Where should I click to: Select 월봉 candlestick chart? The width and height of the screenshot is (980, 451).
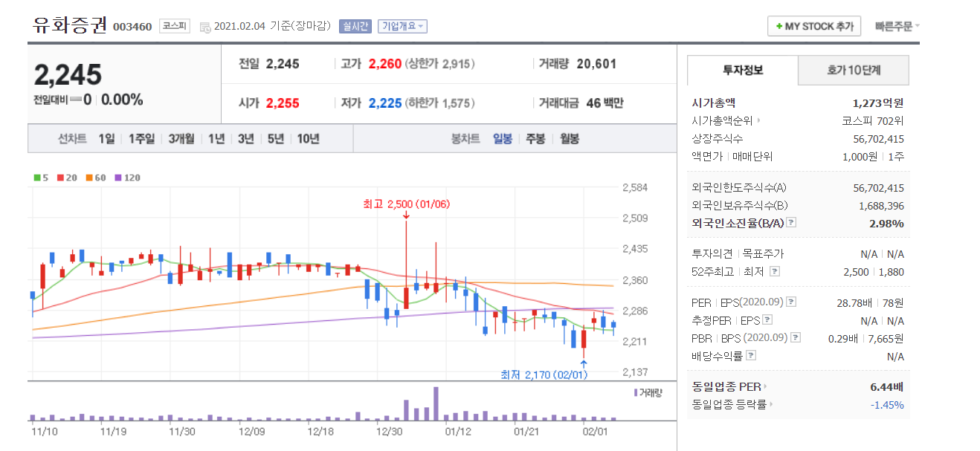point(570,138)
